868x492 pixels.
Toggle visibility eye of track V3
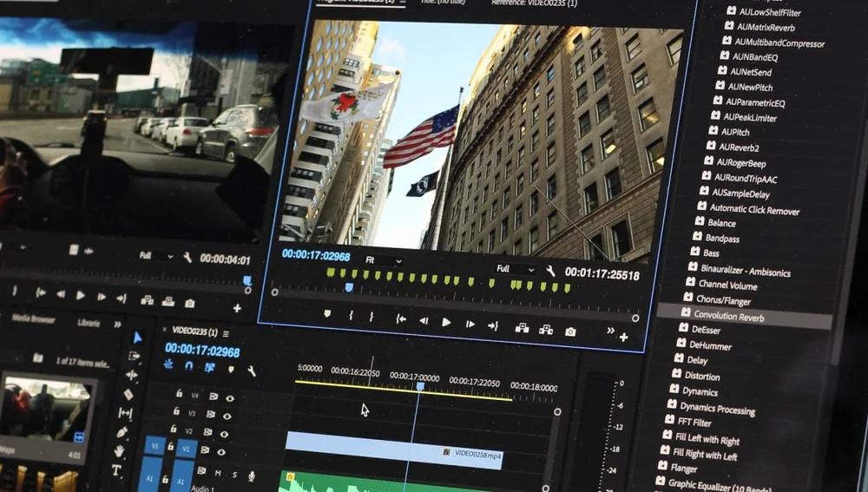[x=227, y=417]
